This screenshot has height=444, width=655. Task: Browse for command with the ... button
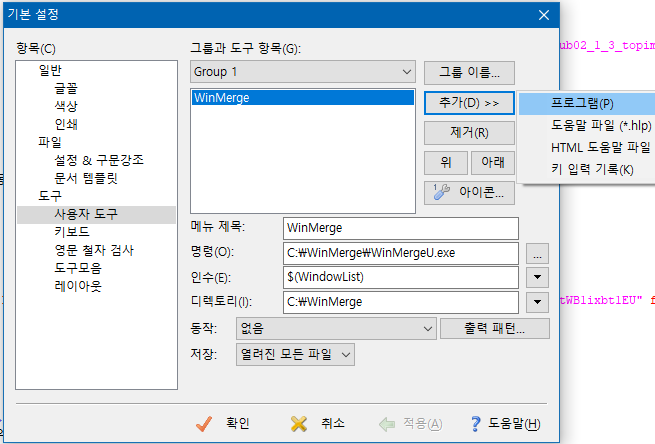click(x=537, y=254)
